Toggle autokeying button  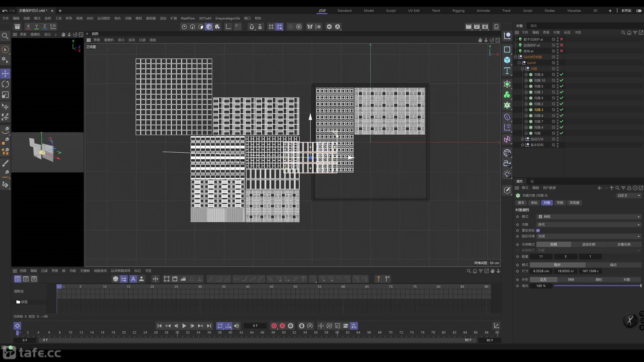pos(282,326)
